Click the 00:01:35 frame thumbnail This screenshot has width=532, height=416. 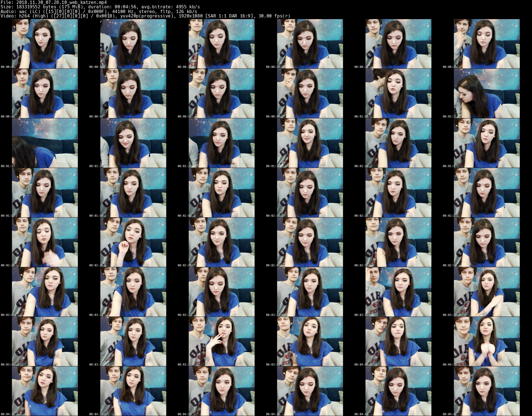tap(310, 143)
